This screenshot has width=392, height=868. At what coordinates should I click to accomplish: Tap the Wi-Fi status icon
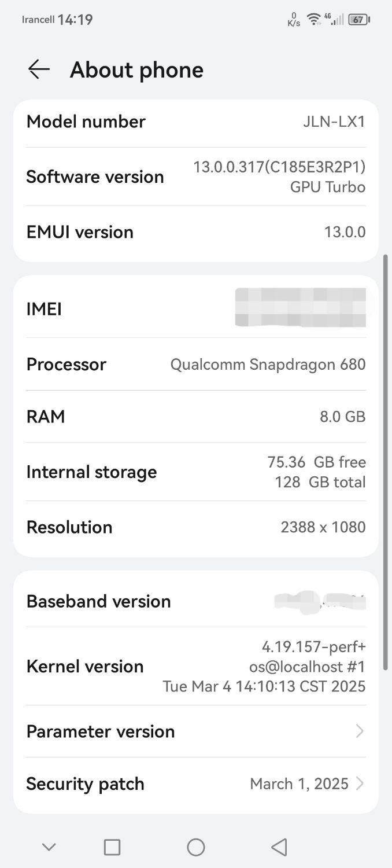pos(314,19)
